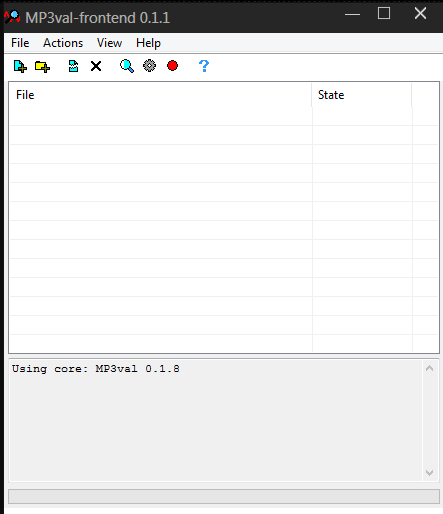This screenshot has height=514, width=443.
Task: Click the gear rebuild/repair icon
Action: pos(149,66)
